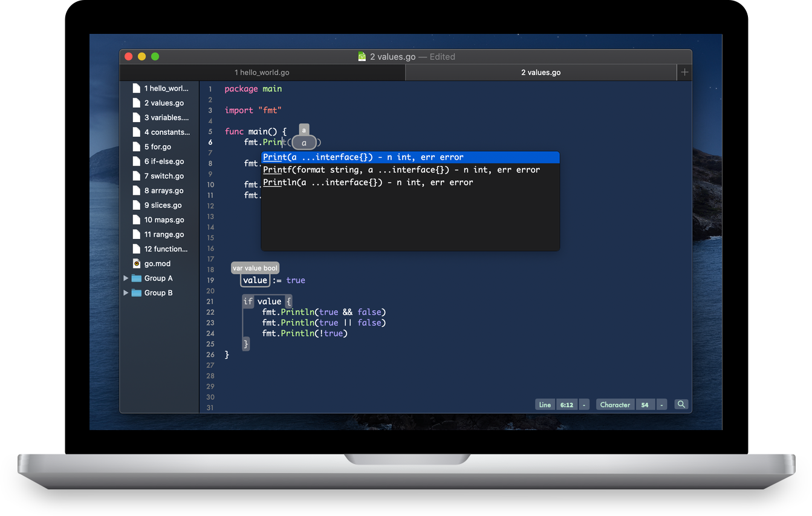Click the file icon beside 9 slices.go
Image resolution: width=812 pixels, height=516 pixels.
pos(137,205)
